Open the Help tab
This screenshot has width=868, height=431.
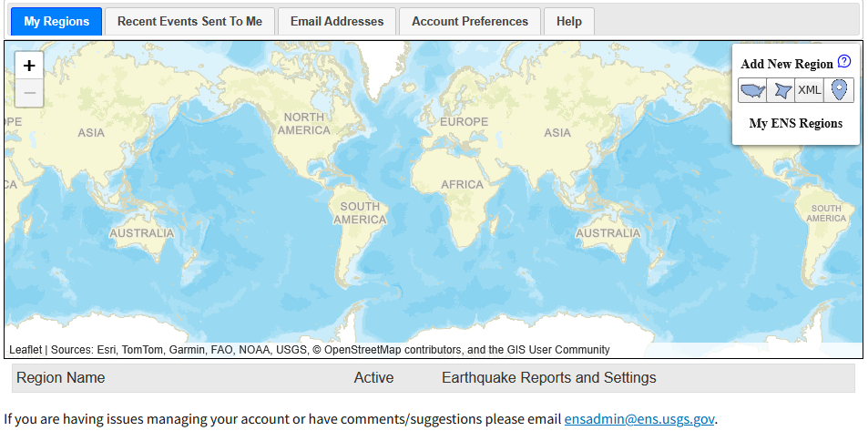pyautogui.click(x=569, y=22)
